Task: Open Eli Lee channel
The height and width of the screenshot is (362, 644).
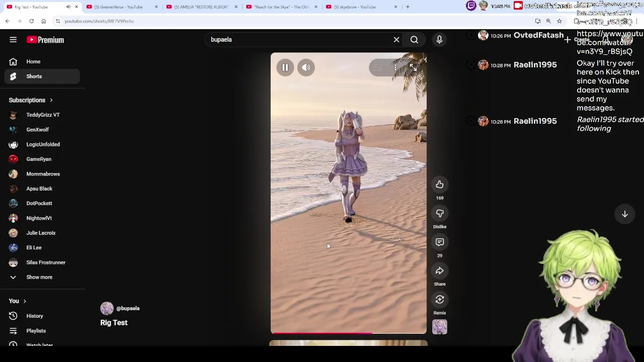Action: 42,247
